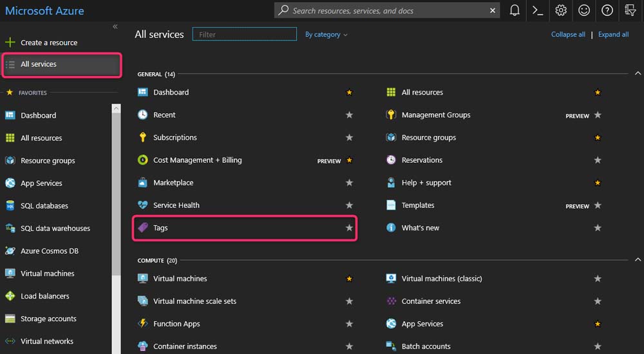The width and height of the screenshot is (644, 354).
Task: Favorite Virtual machines (classic) with its star
Action: [598, 279]
